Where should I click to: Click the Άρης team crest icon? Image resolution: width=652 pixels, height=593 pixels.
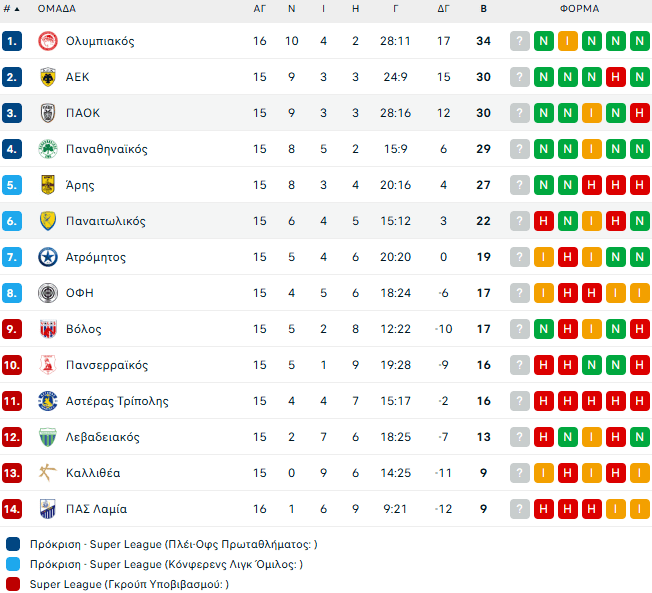(x=46, y=185)
